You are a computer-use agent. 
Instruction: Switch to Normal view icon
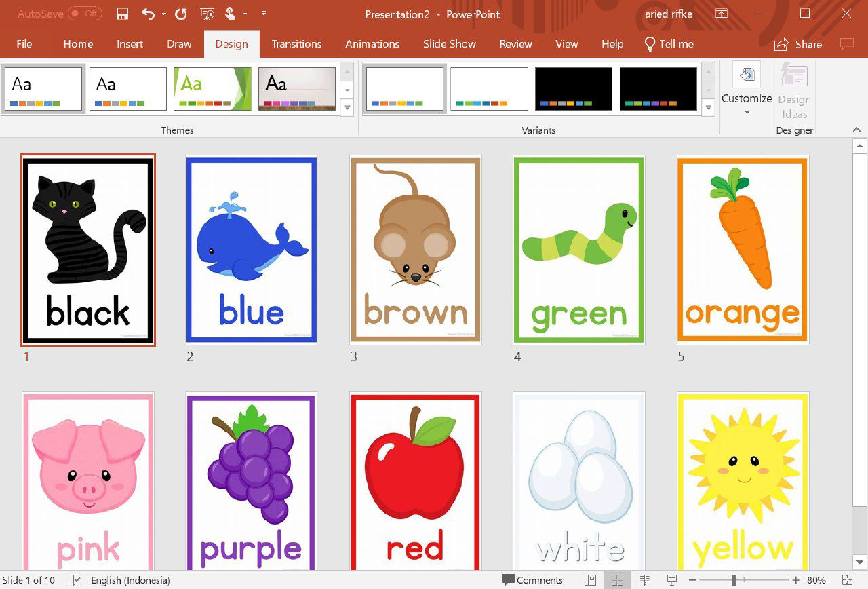[591, 580]
